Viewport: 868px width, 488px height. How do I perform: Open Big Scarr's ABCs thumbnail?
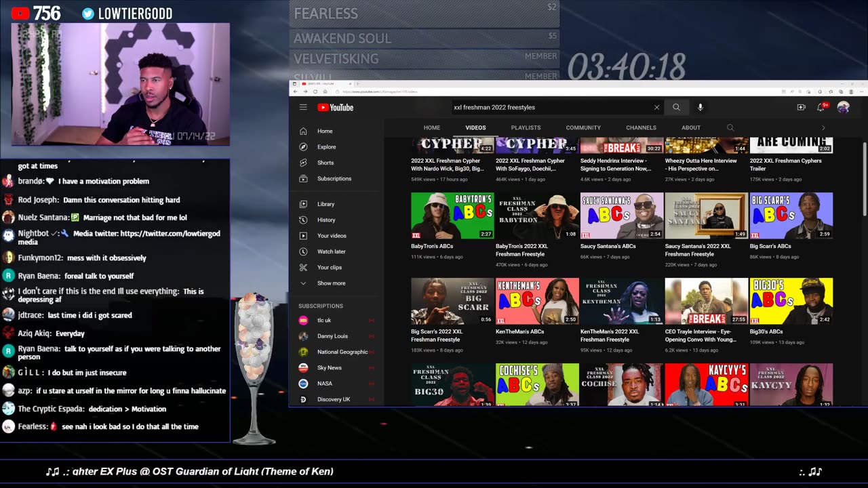click(791, 216)
